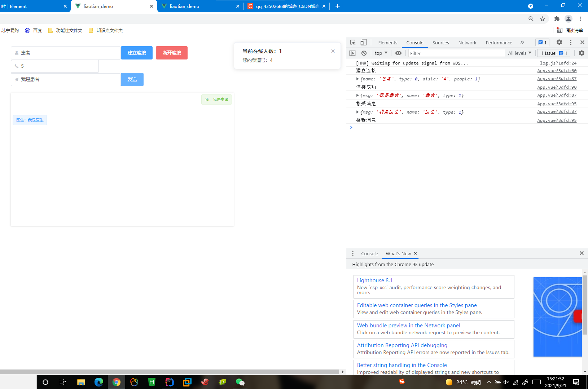Open the 功能性文件夹 bookmark folder

point(65,30)
